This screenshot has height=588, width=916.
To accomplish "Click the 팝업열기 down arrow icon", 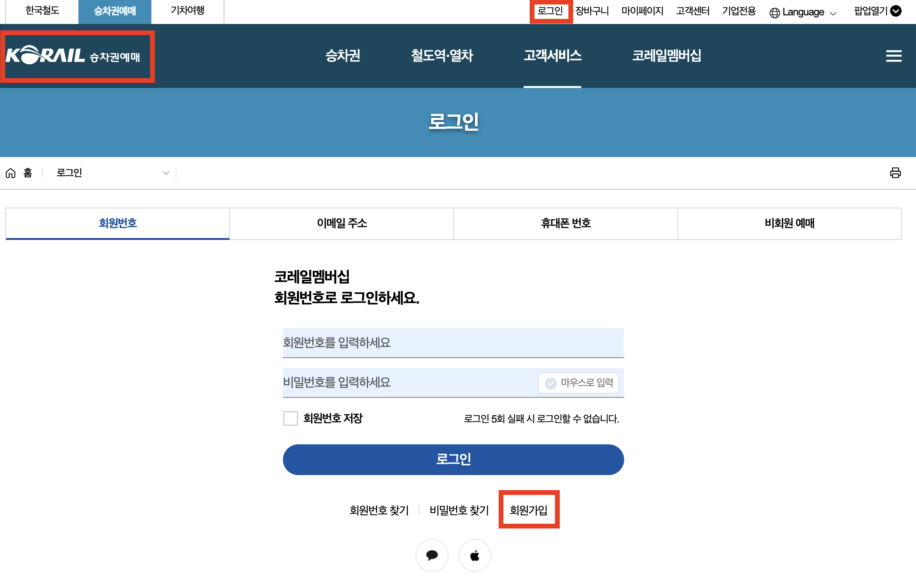I will (896, 11).
